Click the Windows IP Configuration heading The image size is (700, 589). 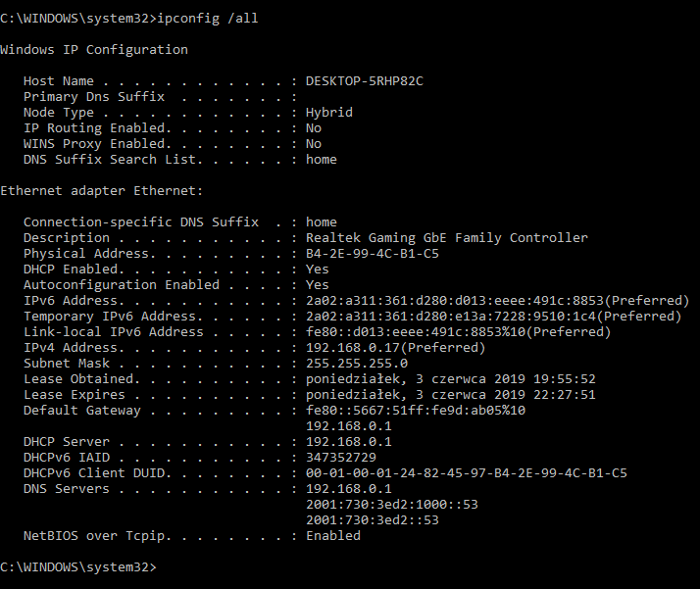[94, 50]
